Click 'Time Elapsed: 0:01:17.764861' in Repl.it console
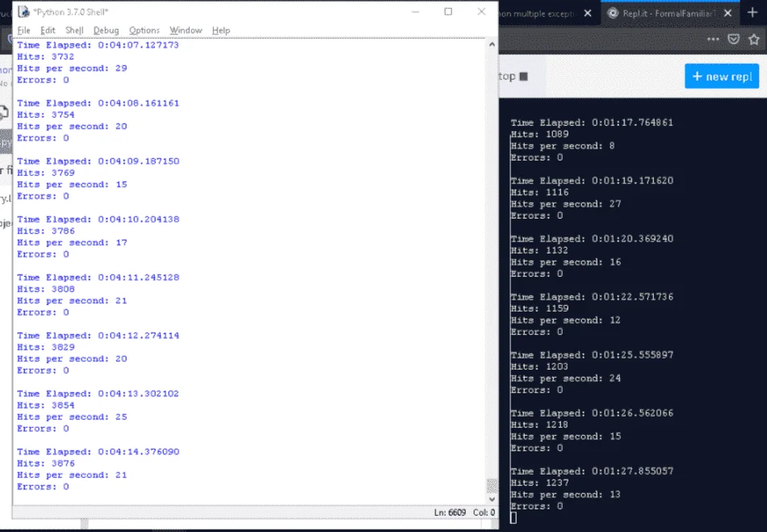 pos(592,123)
